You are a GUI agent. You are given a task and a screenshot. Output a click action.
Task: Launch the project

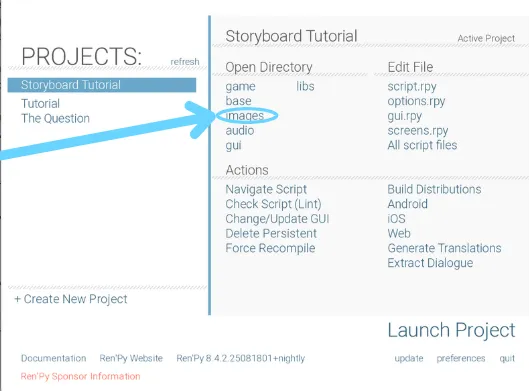tap(451, 330)
